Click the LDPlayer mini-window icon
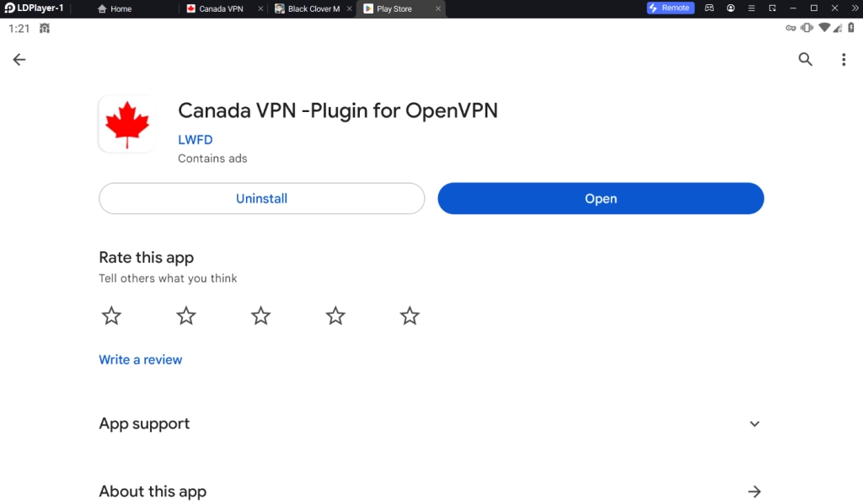 [x=772, y=8]
